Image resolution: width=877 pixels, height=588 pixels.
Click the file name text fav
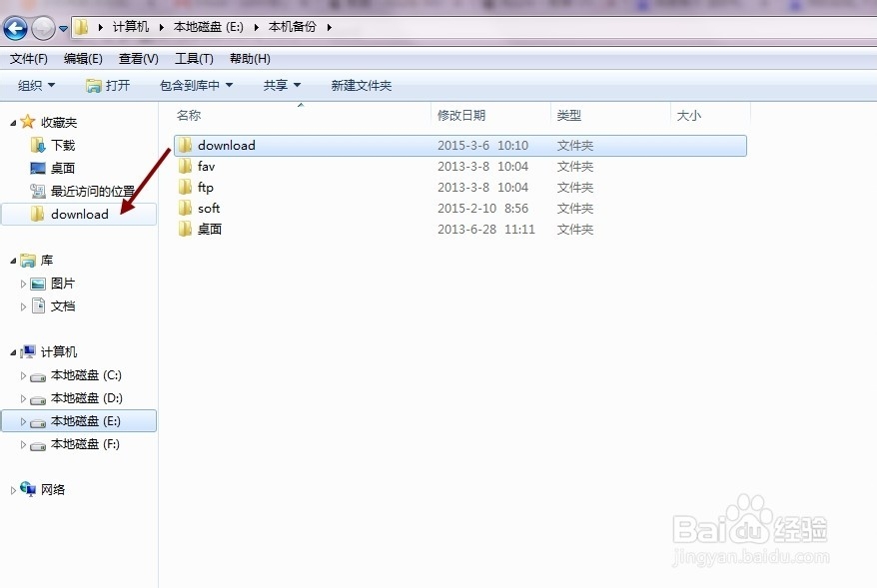(x=206, y=166)
